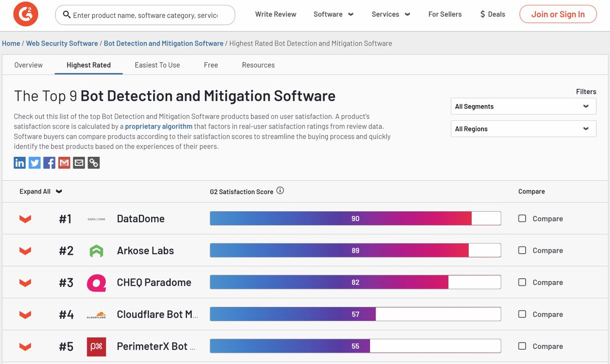The height and width of the screenshot is (364, 610).
Task: Open the Arkose Labs logo
Action: (x=96, y=251)
